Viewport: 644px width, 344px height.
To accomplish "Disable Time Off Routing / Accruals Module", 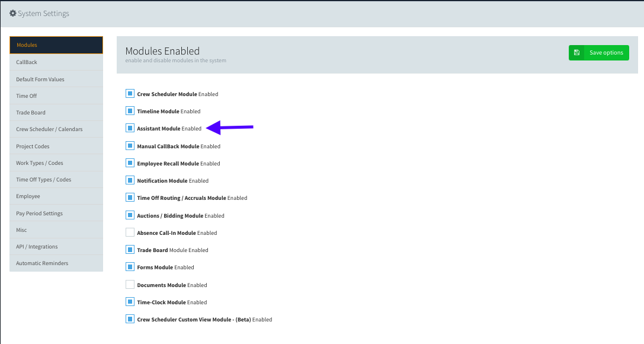I will [130, 198].
